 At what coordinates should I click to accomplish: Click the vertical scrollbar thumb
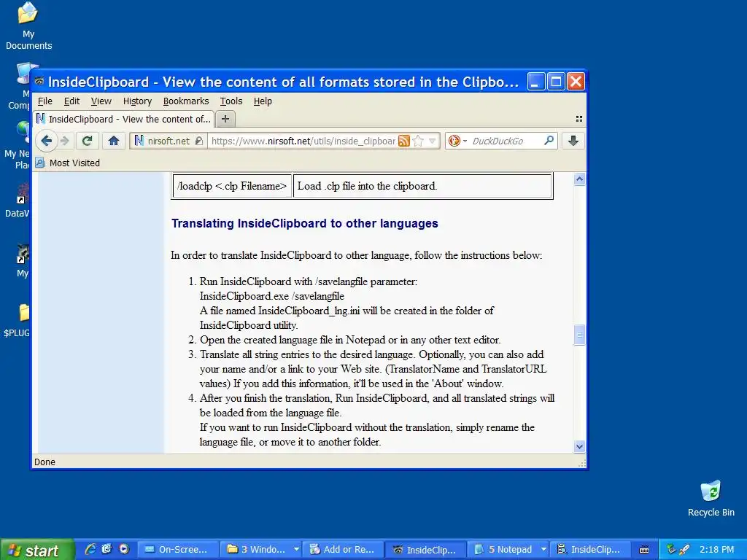[x=579, y=335]
